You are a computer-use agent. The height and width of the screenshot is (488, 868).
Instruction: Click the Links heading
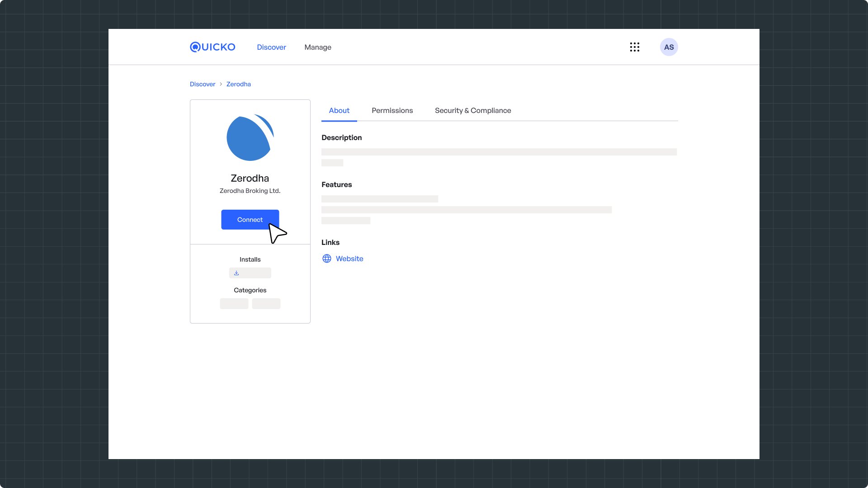pos(330,242)
